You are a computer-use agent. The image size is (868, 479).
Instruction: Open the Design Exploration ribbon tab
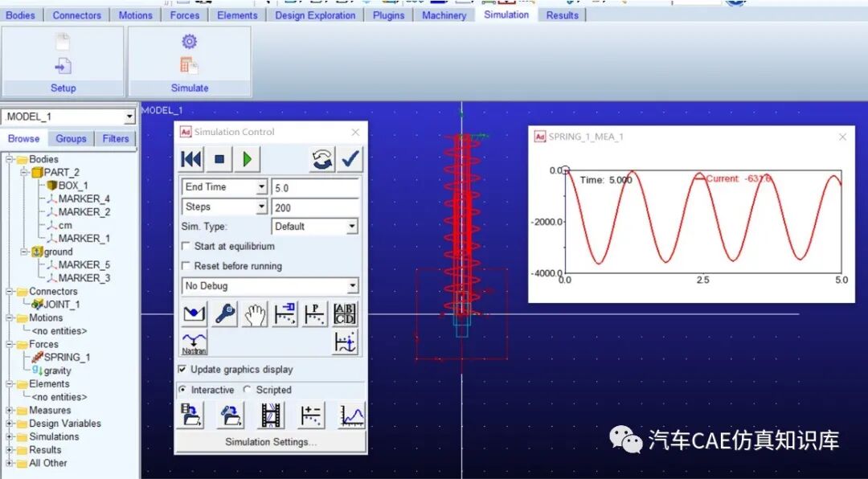click(x=316, y=15)
